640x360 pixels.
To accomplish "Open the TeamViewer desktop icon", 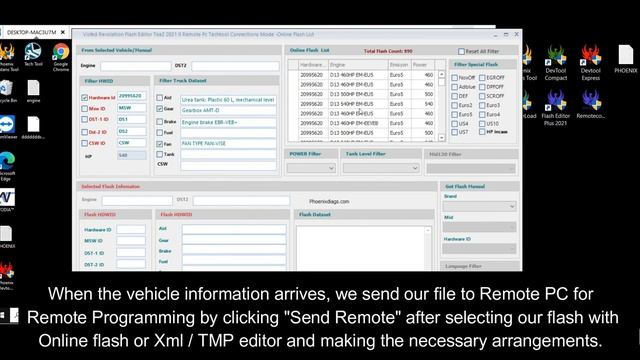I will (x=7, y=127).
